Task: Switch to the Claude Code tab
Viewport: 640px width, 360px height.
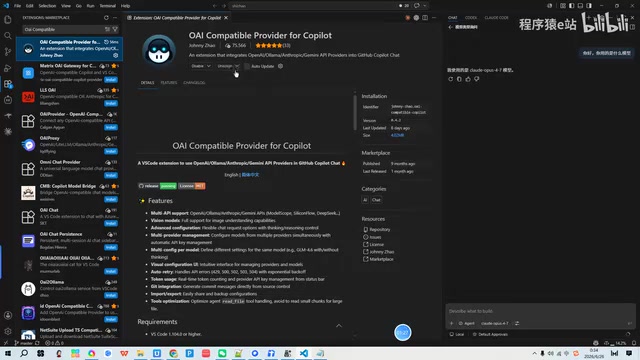Action: click(496, 18)
